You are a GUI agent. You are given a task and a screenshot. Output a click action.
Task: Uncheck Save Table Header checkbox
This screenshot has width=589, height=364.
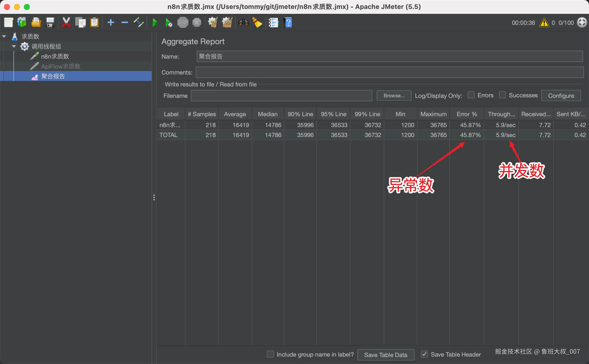[x=424, y=354]
